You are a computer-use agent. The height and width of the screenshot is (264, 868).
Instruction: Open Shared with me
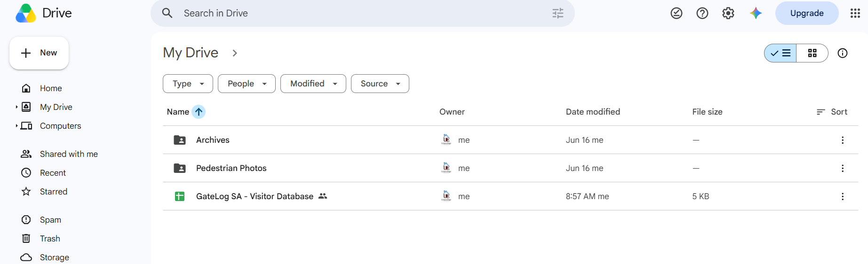(x=69, y=154)
